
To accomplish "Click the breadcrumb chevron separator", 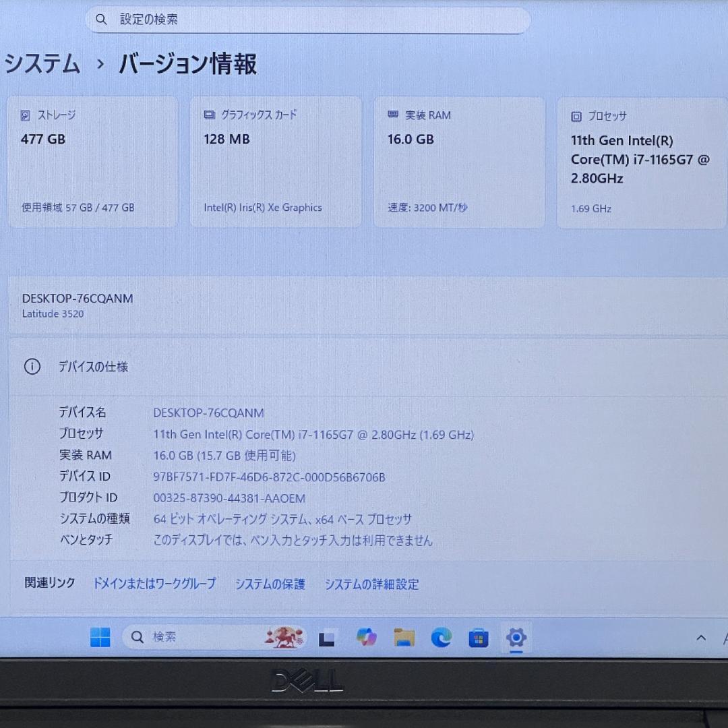I will coord(100,64).
